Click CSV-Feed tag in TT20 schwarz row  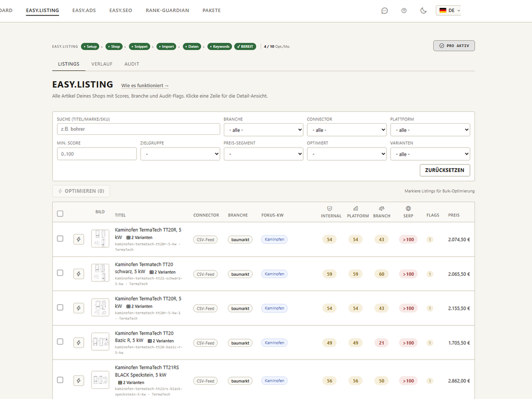pos(205,274)
